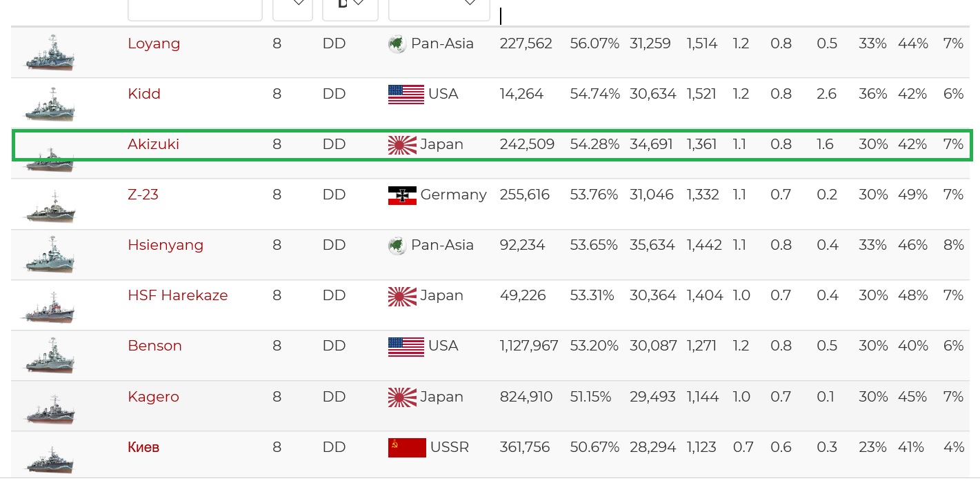The width and height of the screenshot is (980, 483).
Task: Click the Germany flag in the Z-23 row
Action: click(402, 195)
